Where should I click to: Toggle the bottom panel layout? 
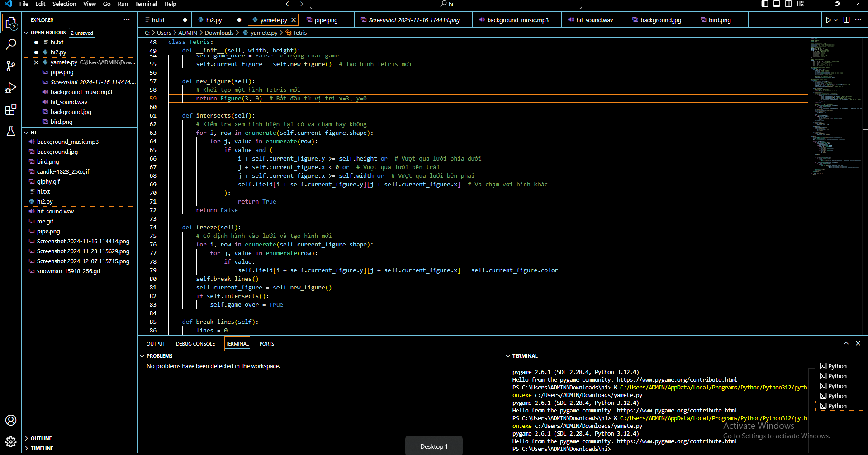[x=777, y=4]
